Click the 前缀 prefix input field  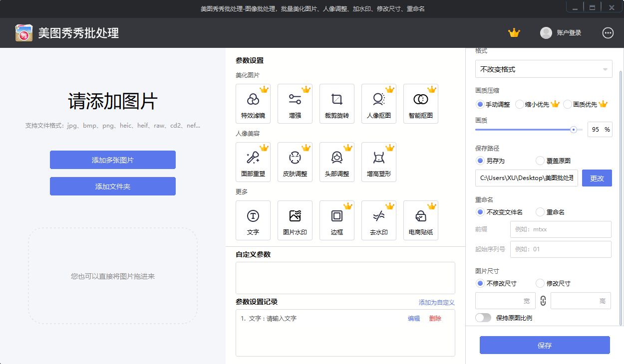pyautogui.click(x=560, y=229)
